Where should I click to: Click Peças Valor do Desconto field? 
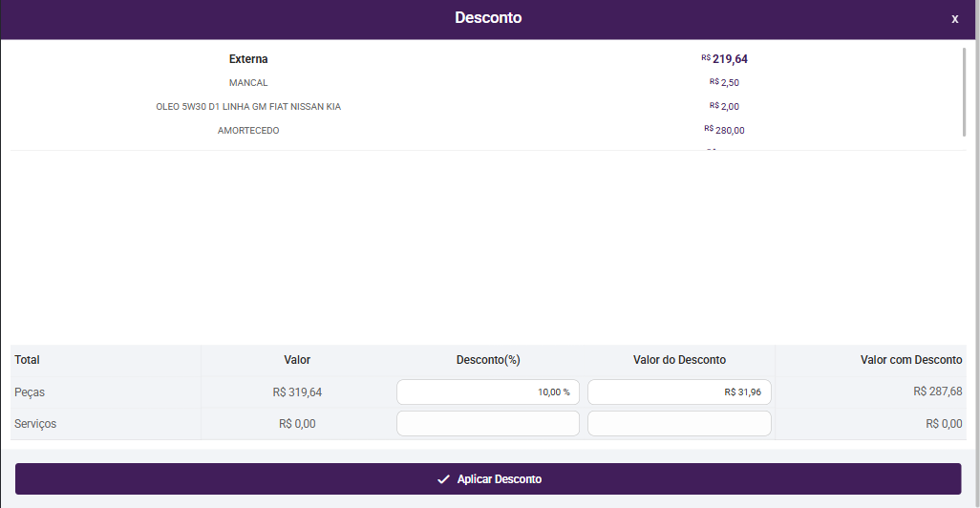[x=679, y=392]
